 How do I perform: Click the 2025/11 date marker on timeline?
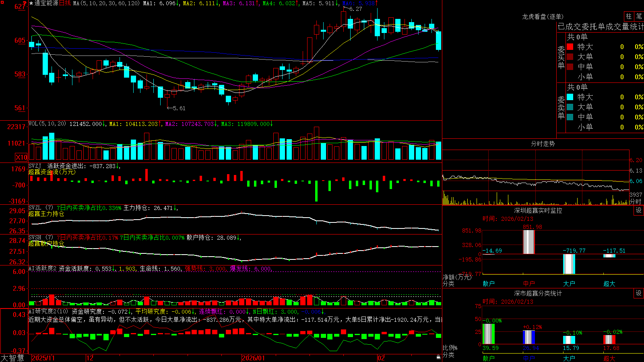pos(43,358)
